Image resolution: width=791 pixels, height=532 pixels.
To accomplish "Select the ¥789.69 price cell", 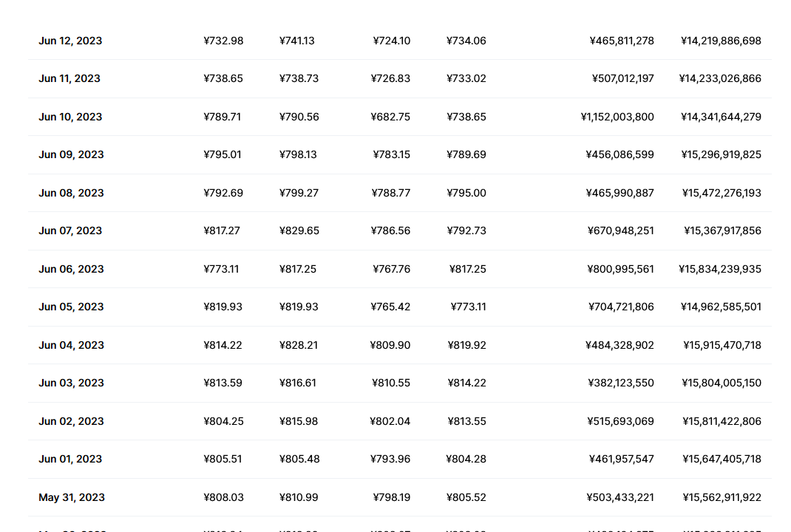I will pyautogui.click(x=466, y=154).
